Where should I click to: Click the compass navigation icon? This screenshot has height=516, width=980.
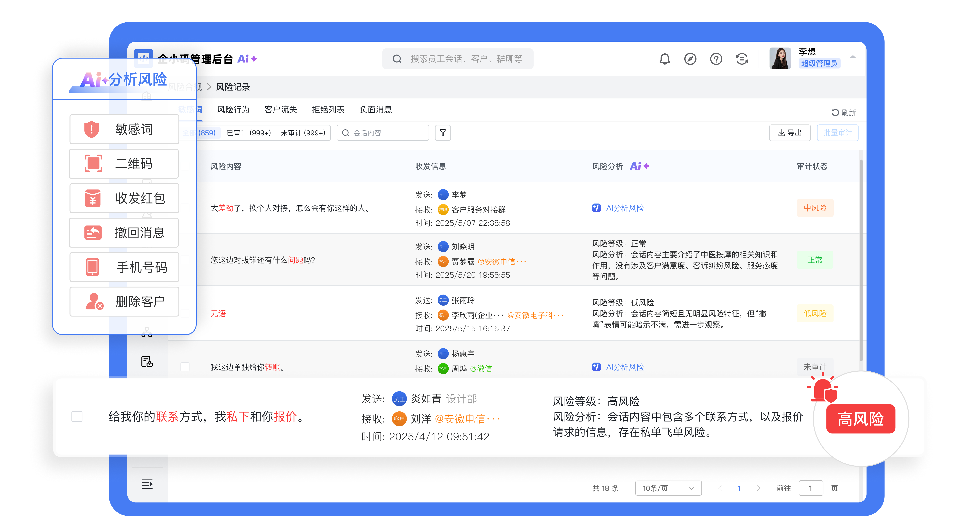(x=690, y=59)
